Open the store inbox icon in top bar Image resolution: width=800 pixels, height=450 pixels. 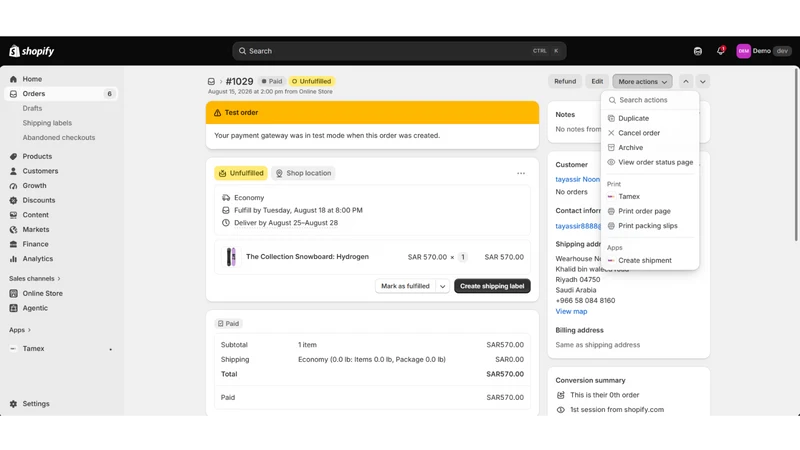tap(697, 51)
